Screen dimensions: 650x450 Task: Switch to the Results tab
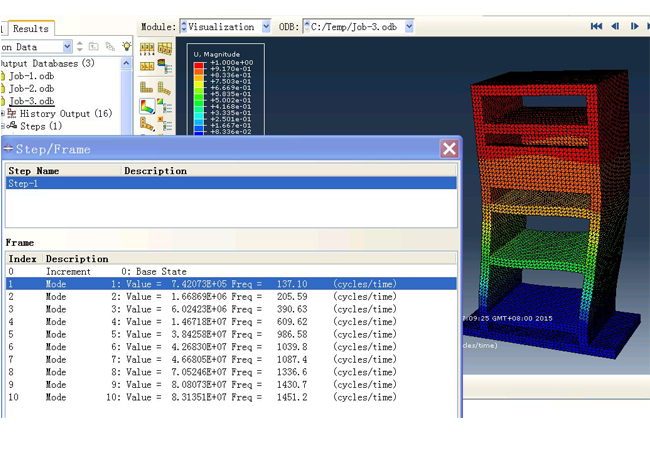[30, 29]
